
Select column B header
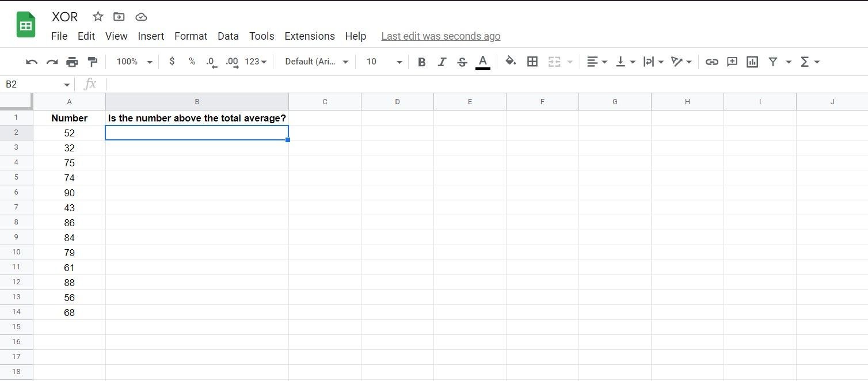tap(197, 101)
